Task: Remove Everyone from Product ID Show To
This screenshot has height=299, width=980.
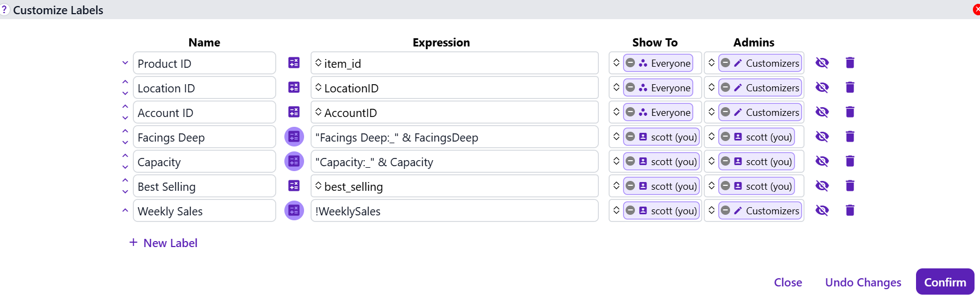Action: (x=630, y=63)
